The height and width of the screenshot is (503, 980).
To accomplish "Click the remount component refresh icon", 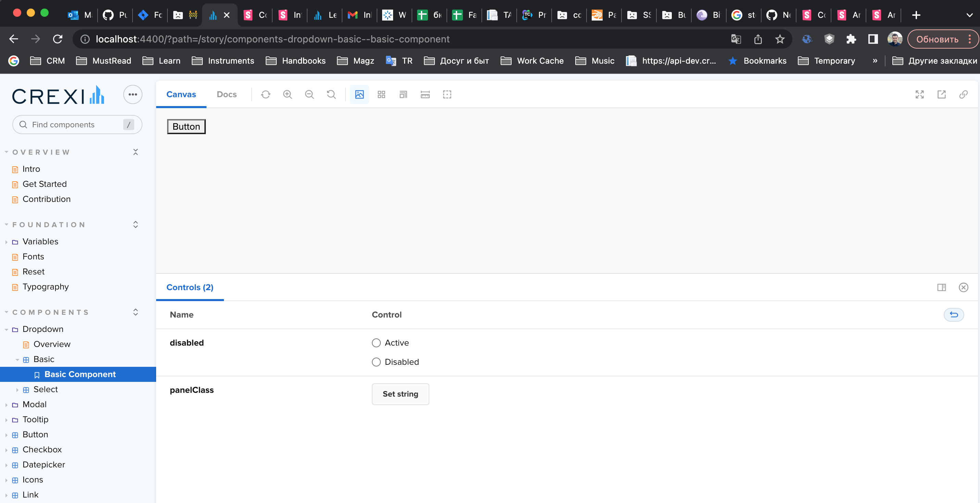I will click(265, 94).
